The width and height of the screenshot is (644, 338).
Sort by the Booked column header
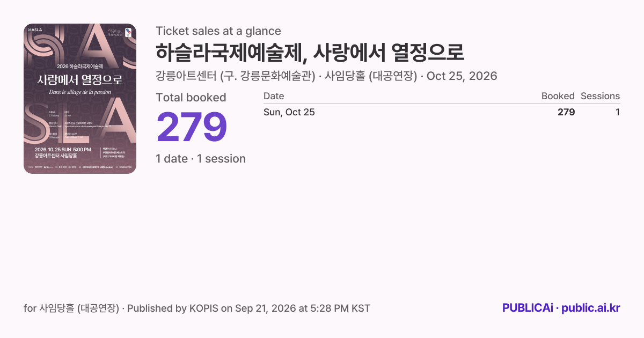point(558,96)
